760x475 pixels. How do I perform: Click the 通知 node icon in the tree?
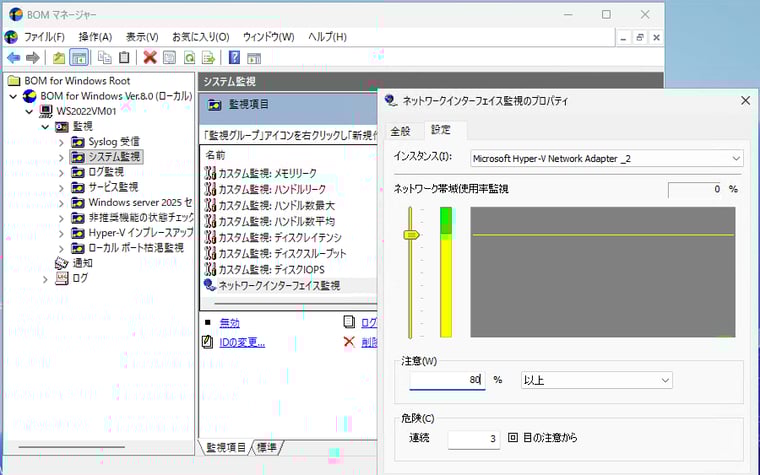coord(62,263)
